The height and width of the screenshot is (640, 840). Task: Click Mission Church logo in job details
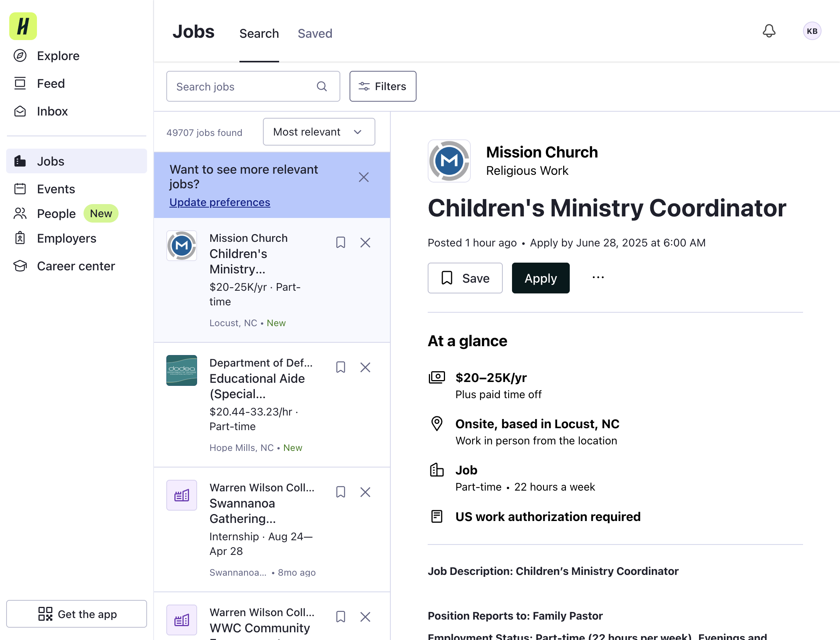449,161
